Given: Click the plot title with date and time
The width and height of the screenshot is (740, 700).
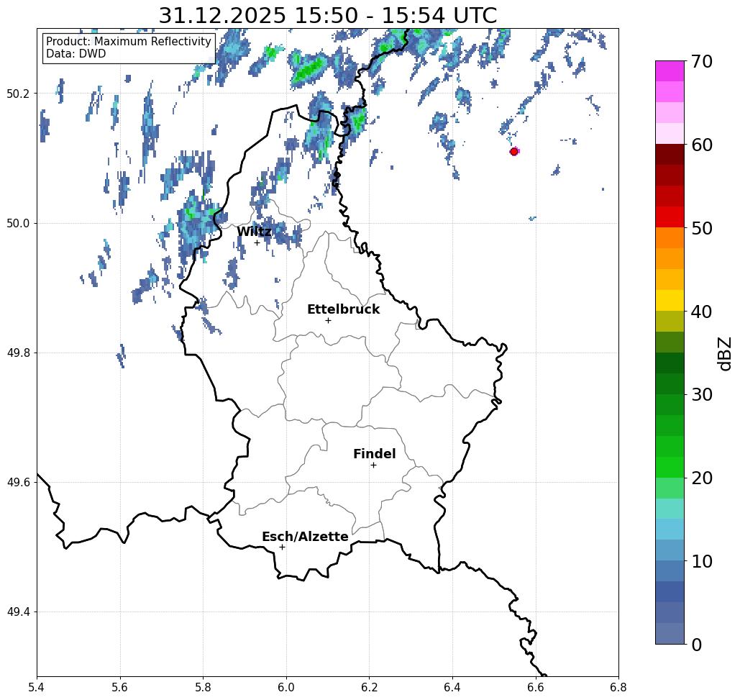Looking at the screenshot, I should point(327,15).
